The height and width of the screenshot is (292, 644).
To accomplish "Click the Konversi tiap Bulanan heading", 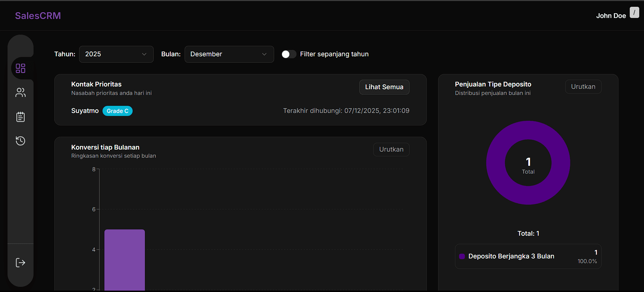I will [105, 147].
